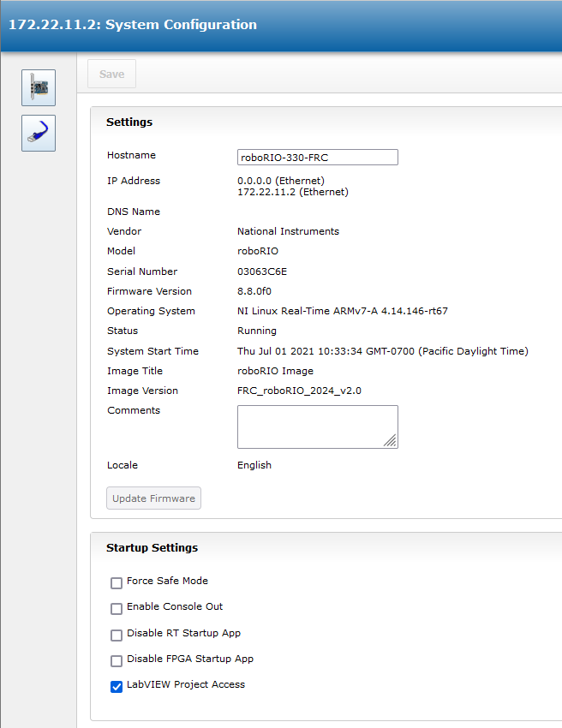Grab the Comments box resize handle
This screenshot has height=728, width=562.
(390, 440)
